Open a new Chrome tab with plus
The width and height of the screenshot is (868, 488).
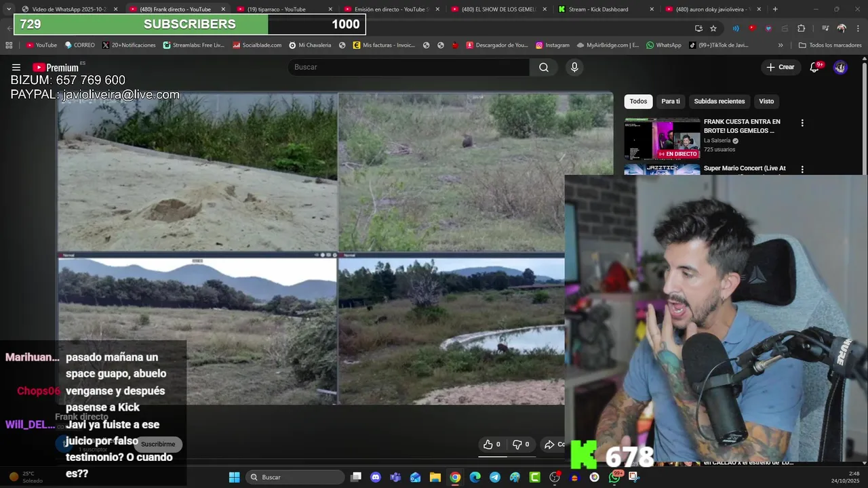775,9
